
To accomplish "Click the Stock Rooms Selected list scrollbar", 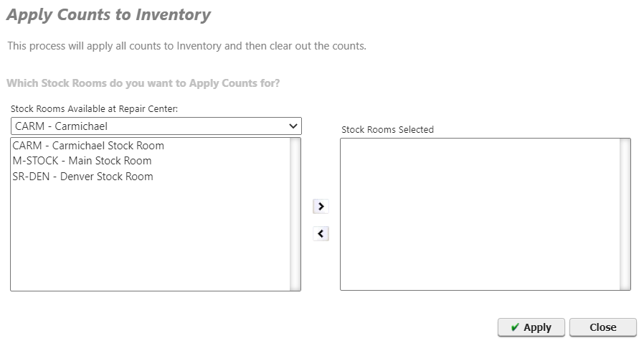I will pyautogui.click(x=625, y=214).
